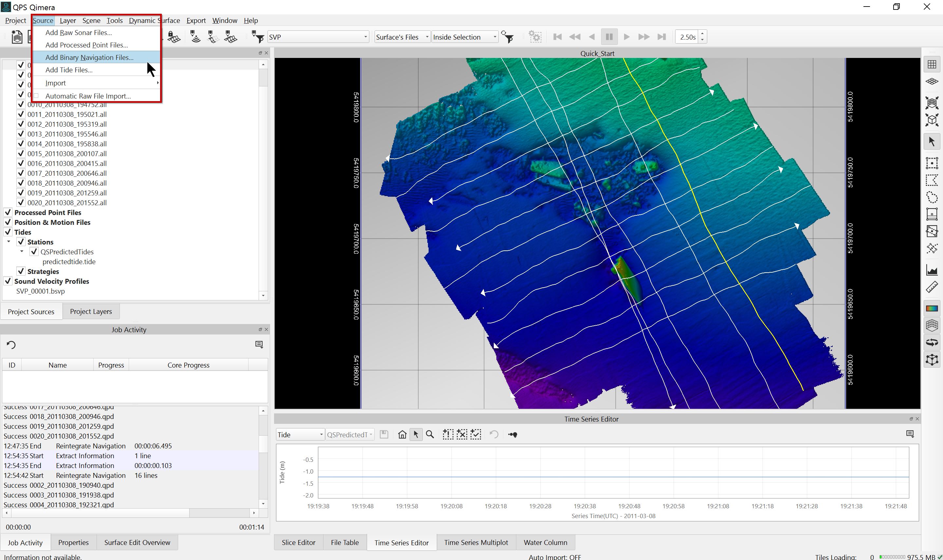
Task: Uncheck the QSPredictedTides station
Action: pos(34,252)
